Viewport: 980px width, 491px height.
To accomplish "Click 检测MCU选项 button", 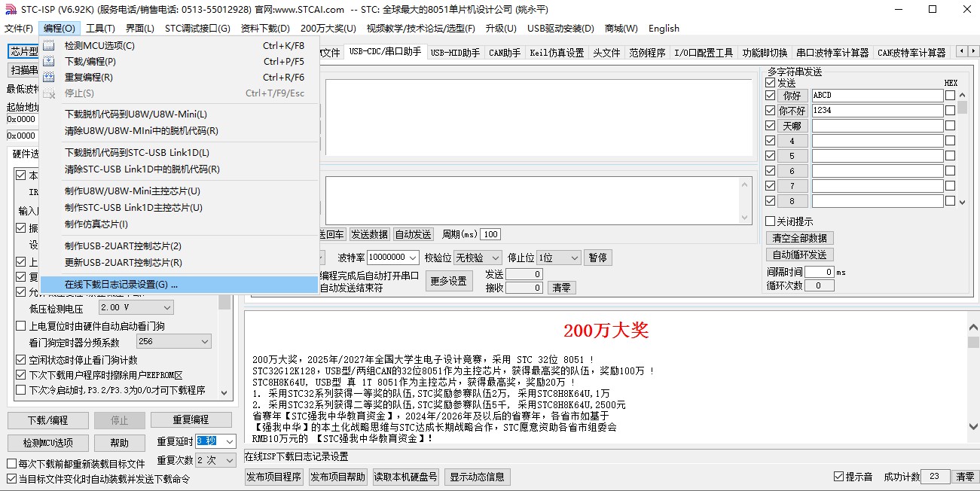I will [x=47, y=443].
